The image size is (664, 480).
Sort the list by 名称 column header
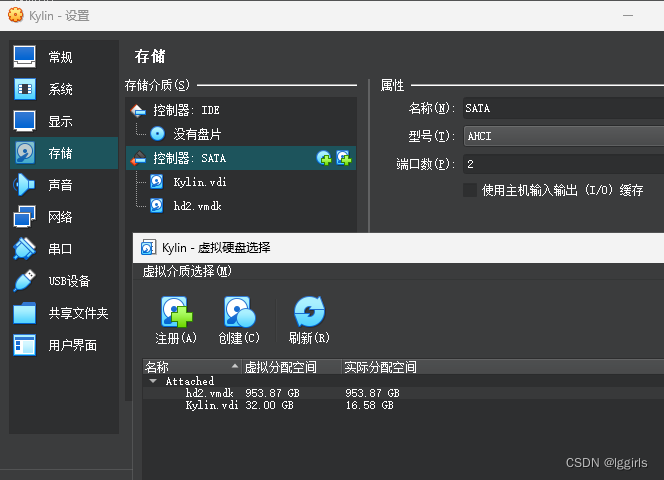(192, 367)
